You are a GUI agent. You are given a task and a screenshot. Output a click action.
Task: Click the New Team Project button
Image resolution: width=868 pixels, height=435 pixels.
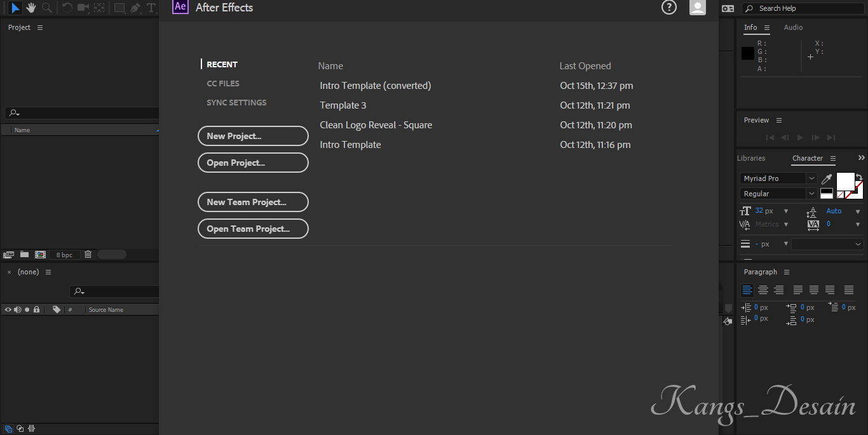tap(253, 202)
